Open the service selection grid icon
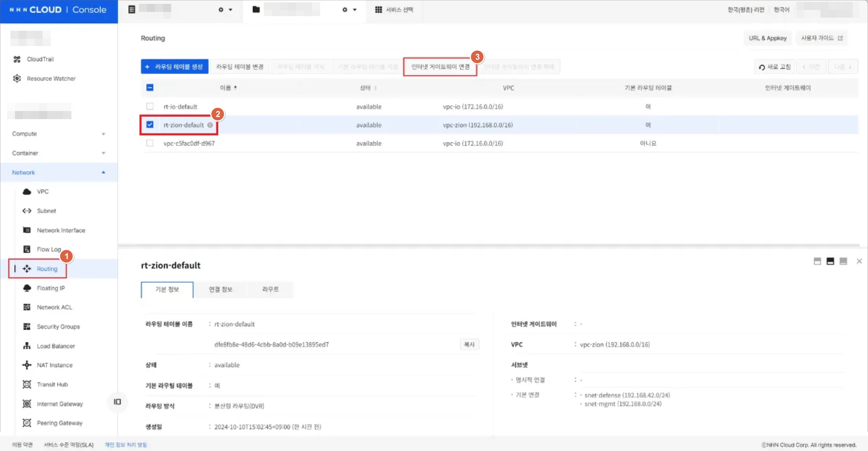This screenshot has height=451, width=868. [x=379, y=10]
